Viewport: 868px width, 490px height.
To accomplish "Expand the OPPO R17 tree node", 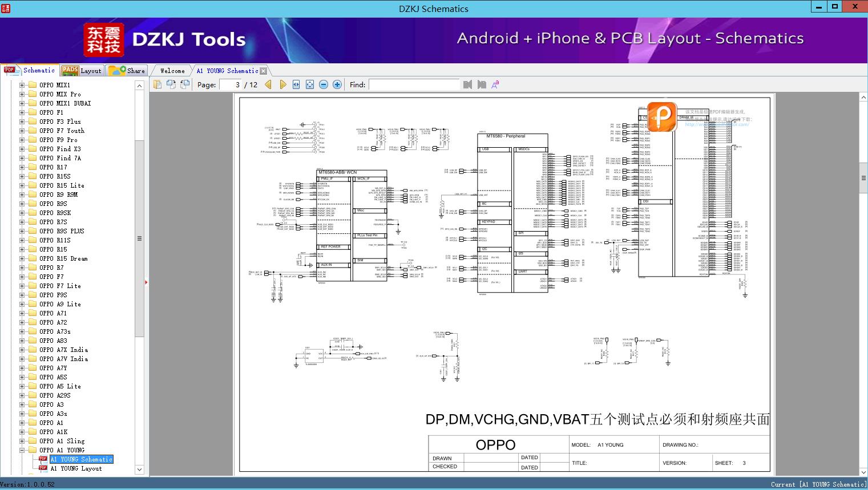I will [x=22, y=167].
